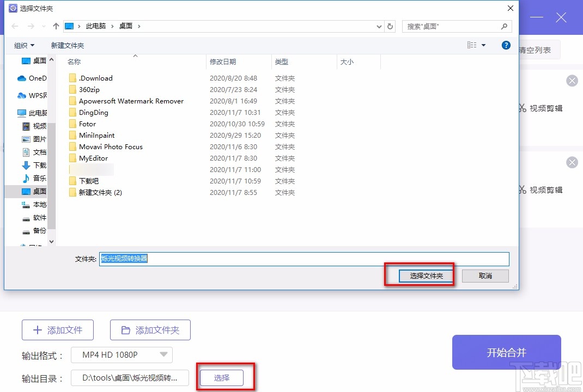Remove second video using the circular X icon
This screenshot has height=392, width=583.
[572, 162]
